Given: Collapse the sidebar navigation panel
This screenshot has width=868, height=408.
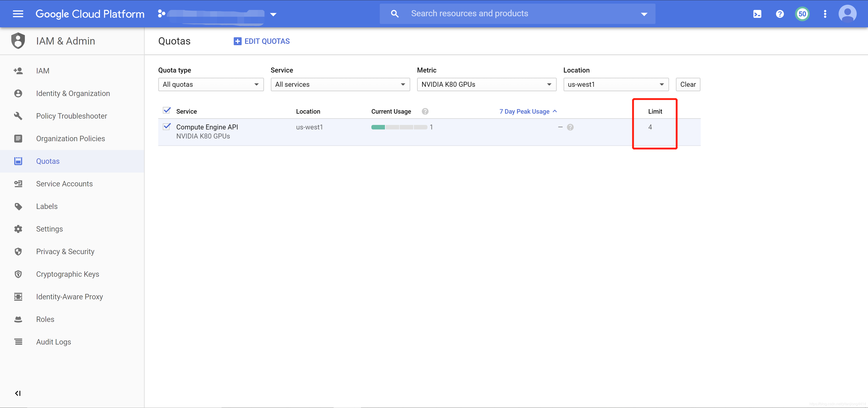Looking at the screenshot, I should click(18, 393).
